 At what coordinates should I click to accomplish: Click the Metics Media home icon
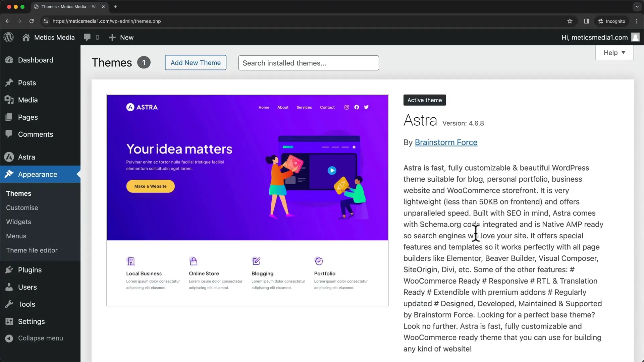tap(26, 37)
